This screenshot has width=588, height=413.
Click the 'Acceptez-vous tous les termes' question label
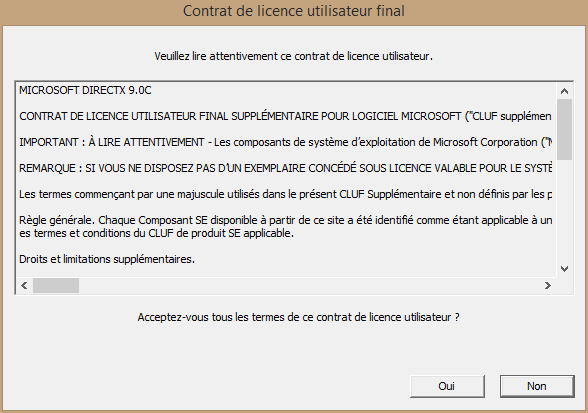coord(298,317)
